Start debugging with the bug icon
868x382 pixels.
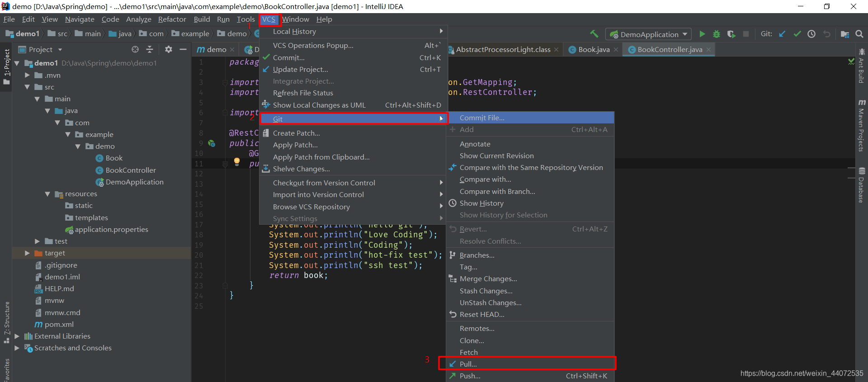click(x=717, y=34)
